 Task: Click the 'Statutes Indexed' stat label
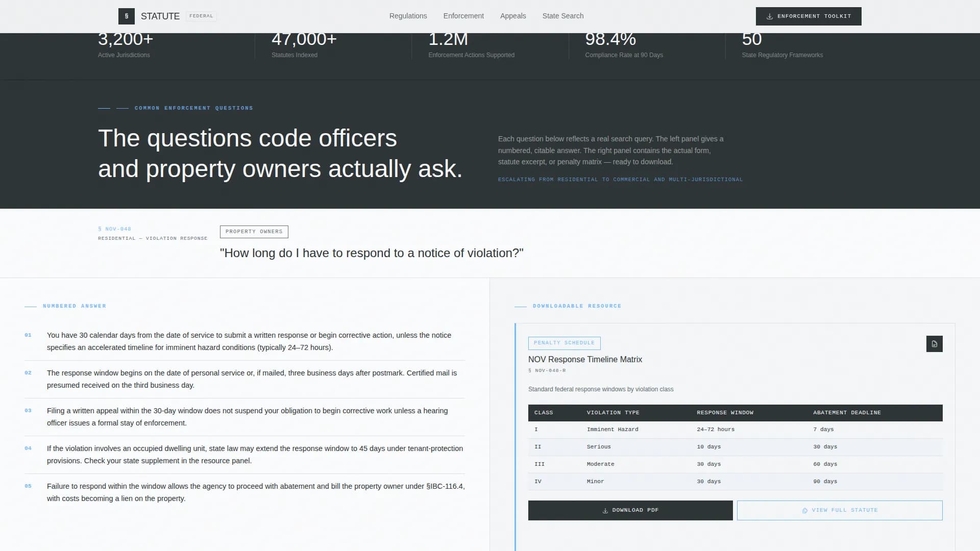click(x=295, y=55)
